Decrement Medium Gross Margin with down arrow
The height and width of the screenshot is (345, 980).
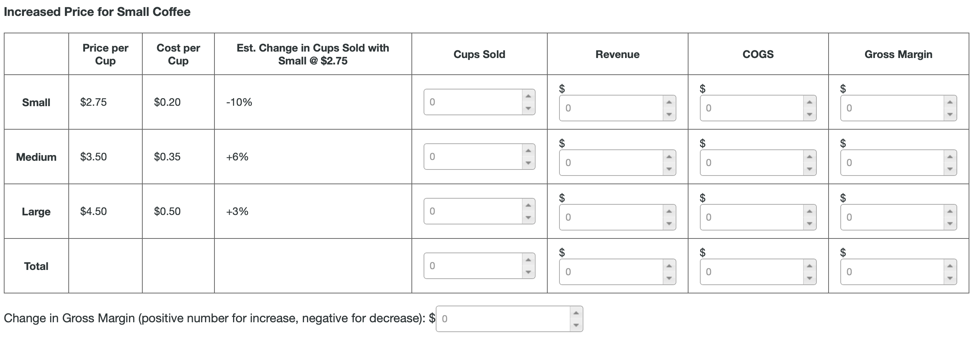950,169
